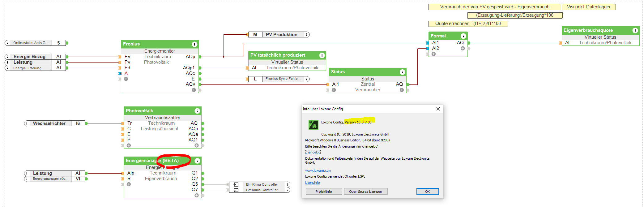Image resolution: width=644 pixels, height=207 pixels.
Task: Click the info icon on the Status block
Action: tap(402, 72)
